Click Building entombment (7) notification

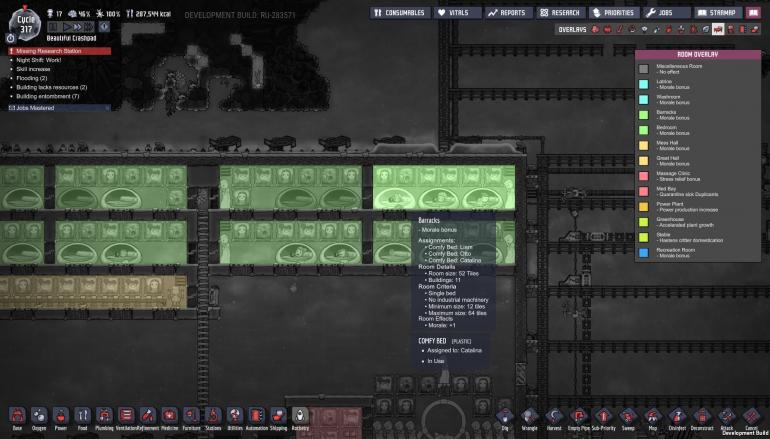[47, 96]
